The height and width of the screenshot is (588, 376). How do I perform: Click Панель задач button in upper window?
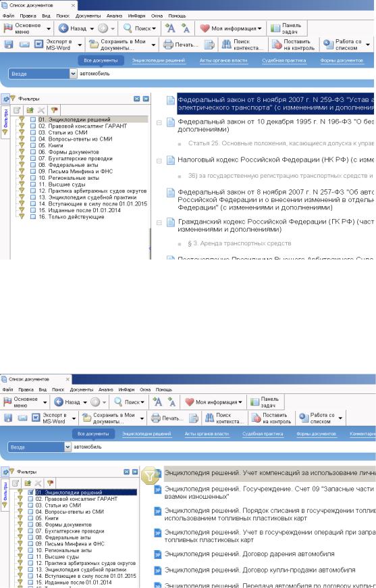pos(286,28)
